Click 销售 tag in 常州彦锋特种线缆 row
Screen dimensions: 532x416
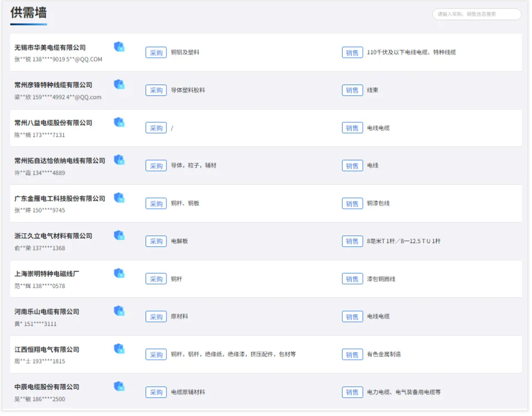tap(353, 90)
